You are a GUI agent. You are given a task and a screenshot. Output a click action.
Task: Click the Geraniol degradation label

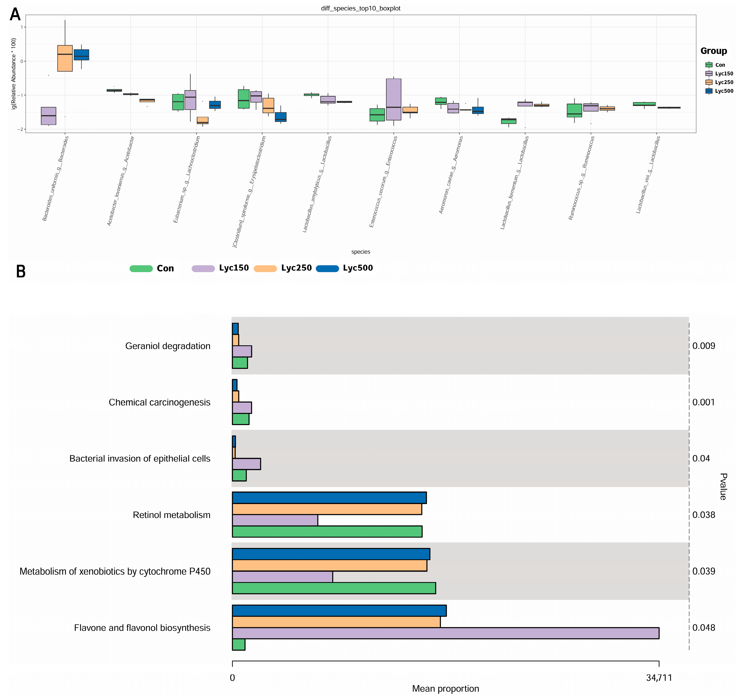click(168, 346)
